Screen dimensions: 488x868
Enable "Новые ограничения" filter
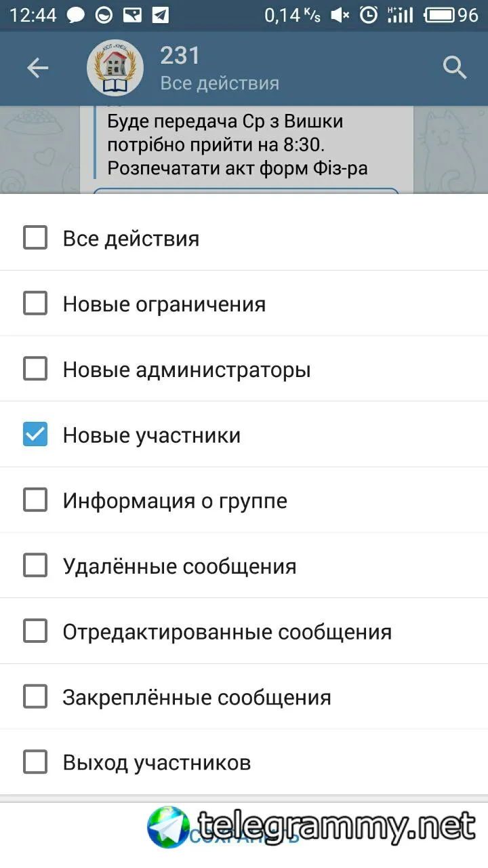(x=35, y=304)
